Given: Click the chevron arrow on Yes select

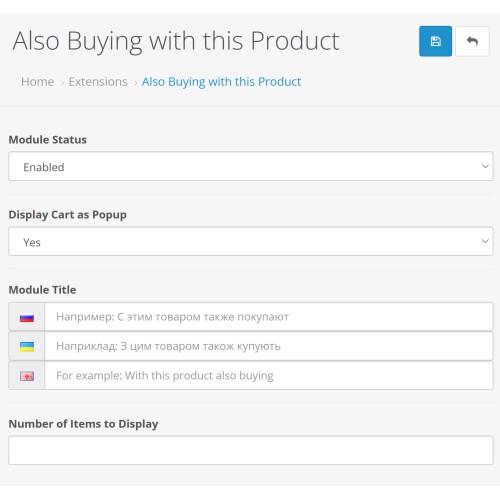Looking at the screenshot, I should click(x=485, y=241).
